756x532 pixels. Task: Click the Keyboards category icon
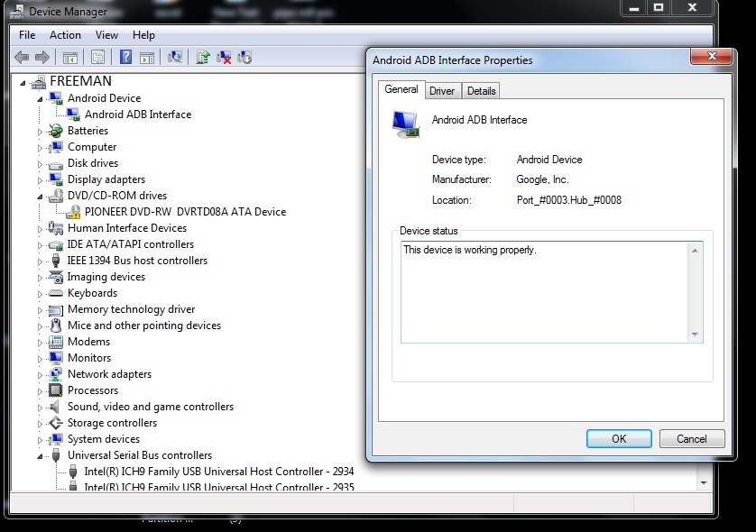pos(56,293)
